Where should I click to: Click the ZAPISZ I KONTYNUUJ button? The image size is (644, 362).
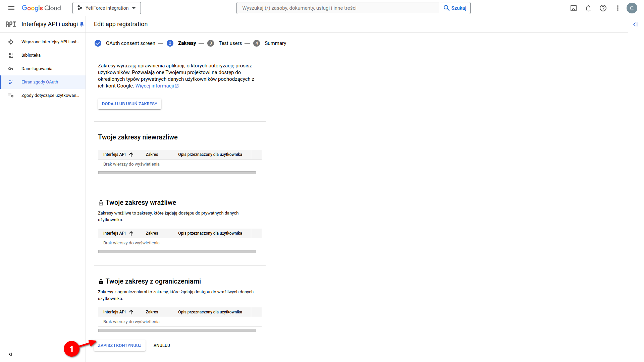pos(119,345)
